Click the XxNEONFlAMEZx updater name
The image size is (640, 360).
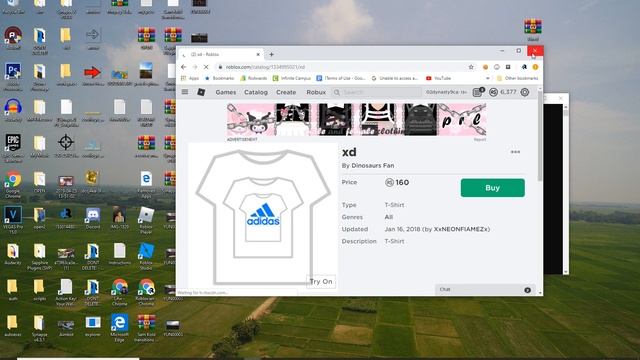pos(462,229)
